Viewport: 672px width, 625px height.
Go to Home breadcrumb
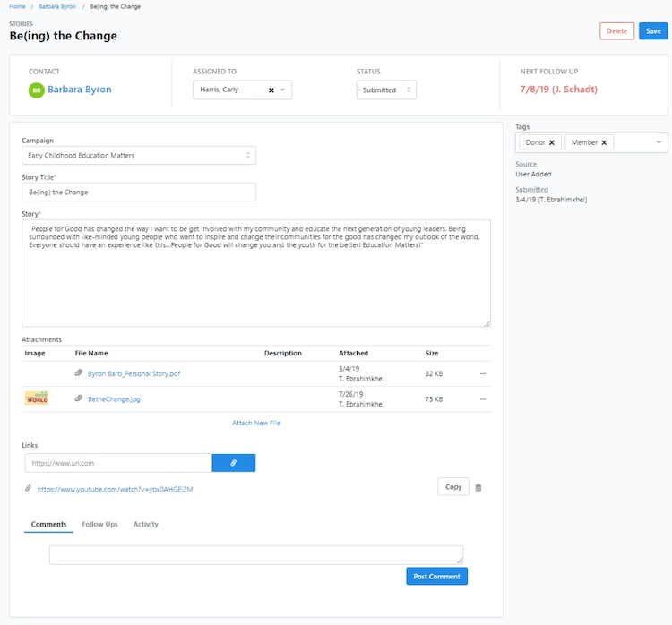pyautogui.click(x=17, y=6)
